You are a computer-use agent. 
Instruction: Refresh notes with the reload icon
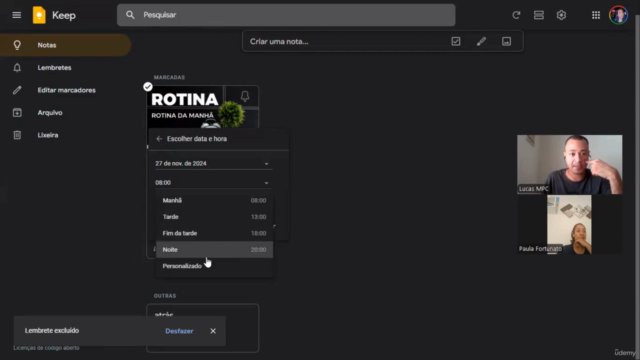pyautogui.click(x=516, y=15)
